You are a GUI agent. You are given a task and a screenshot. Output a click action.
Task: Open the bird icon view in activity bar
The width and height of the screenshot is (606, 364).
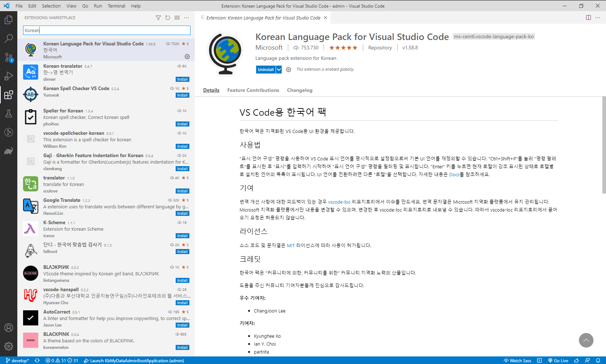[9, 151]
